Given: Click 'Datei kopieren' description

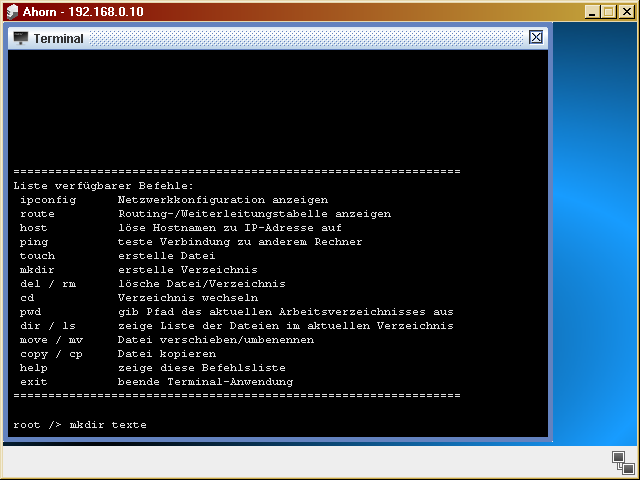Looking at the screenshot, I should pyautogui.click(x=167, y=354).
